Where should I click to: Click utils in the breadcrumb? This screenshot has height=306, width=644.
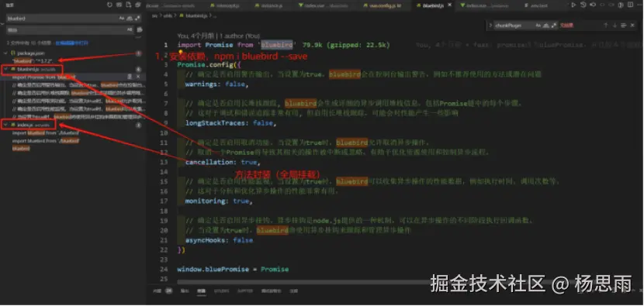click(168, 15)
